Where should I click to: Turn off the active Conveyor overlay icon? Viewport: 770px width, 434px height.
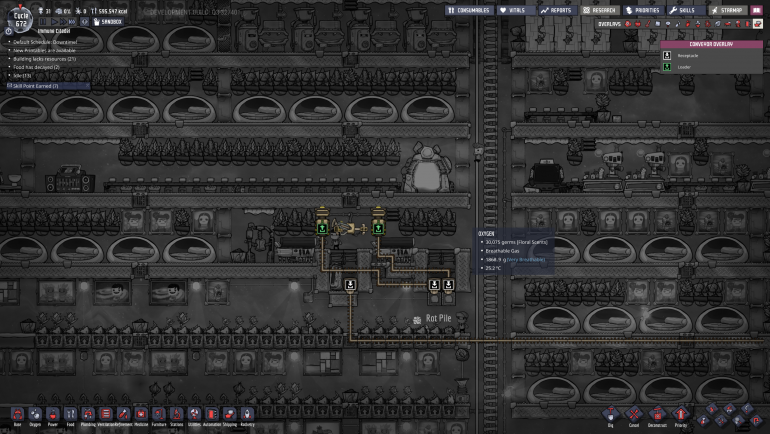[758, 24]
